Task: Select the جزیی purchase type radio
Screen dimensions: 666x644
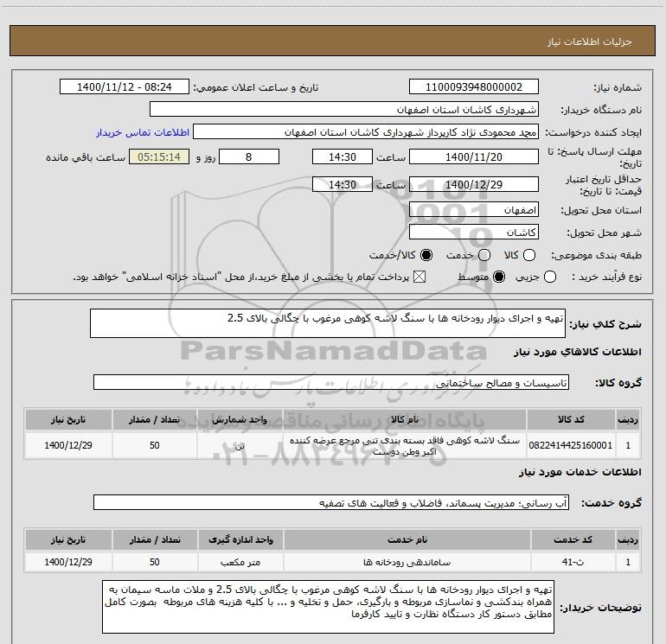Action: click(x=550, y=277)
